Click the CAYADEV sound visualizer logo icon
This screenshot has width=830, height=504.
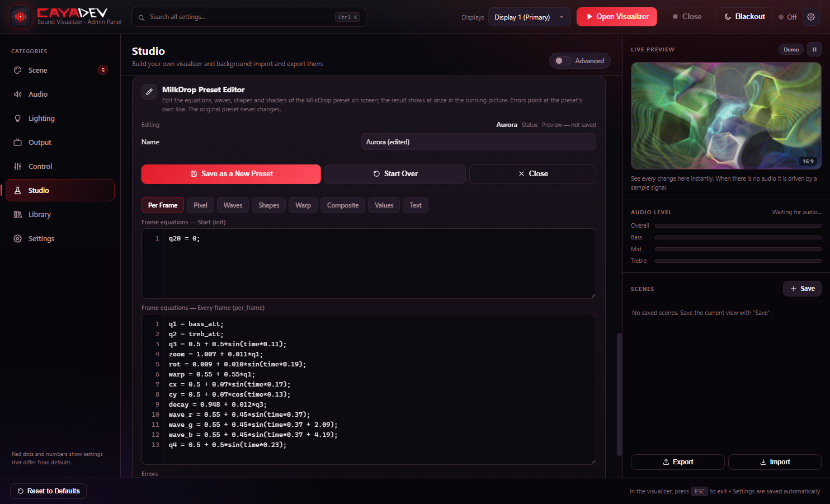point(21,17)
